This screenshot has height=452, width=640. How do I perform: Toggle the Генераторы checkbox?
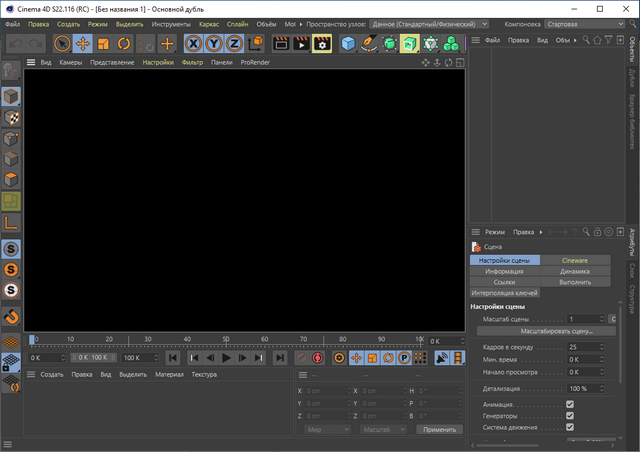click(x=570, y=416)
